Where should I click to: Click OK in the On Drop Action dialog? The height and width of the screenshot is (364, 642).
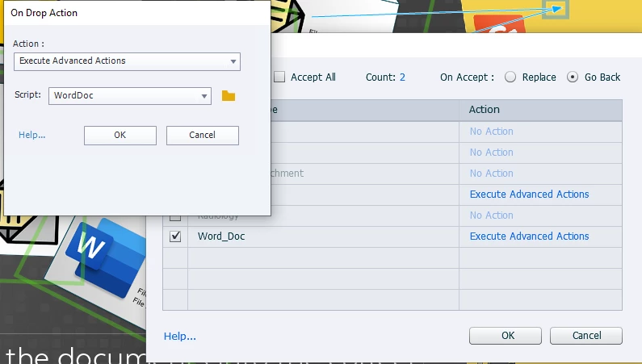pos(120,136)
